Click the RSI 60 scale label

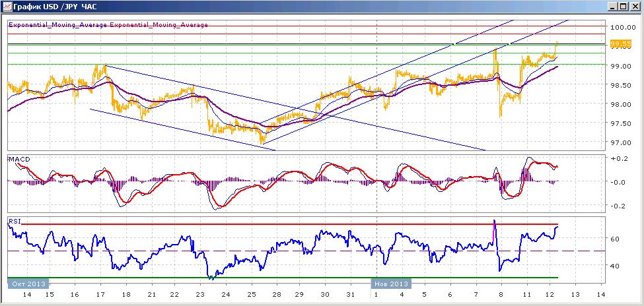pos(614,239)
